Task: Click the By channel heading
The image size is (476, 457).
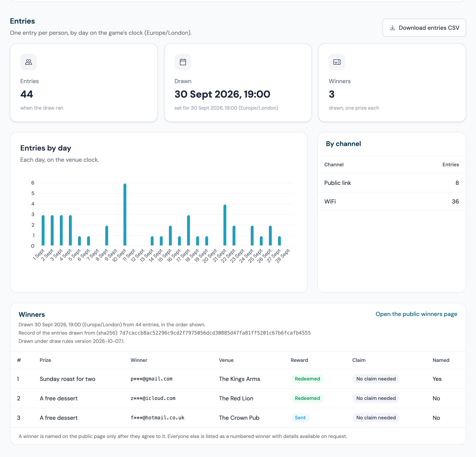Action: click(343, 144)
